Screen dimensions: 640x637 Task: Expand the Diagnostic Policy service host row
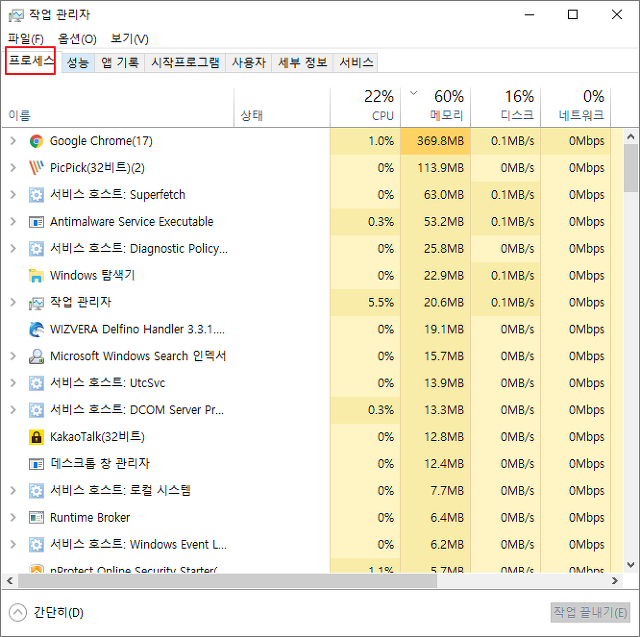(13, 249)
